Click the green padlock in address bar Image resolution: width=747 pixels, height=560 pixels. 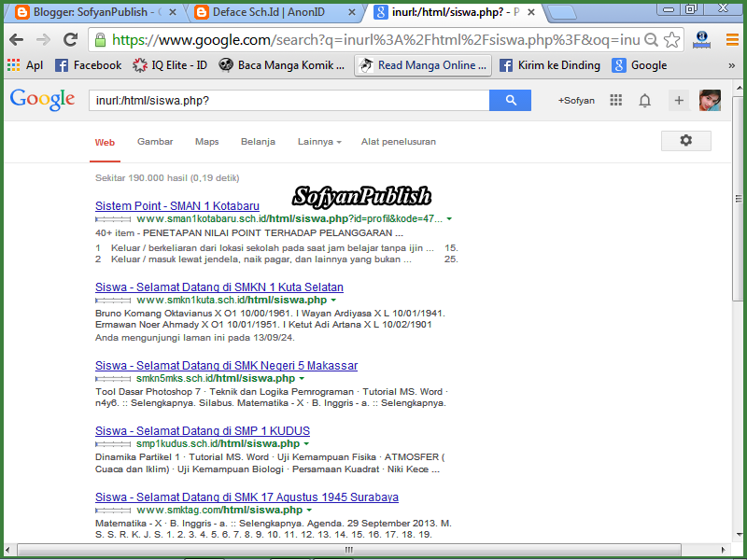coord(100,40)
